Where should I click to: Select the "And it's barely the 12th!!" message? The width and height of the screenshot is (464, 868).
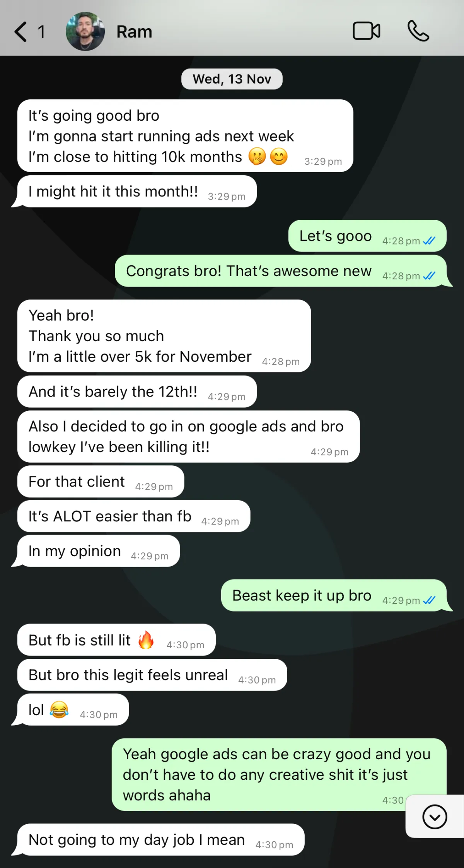137,391
